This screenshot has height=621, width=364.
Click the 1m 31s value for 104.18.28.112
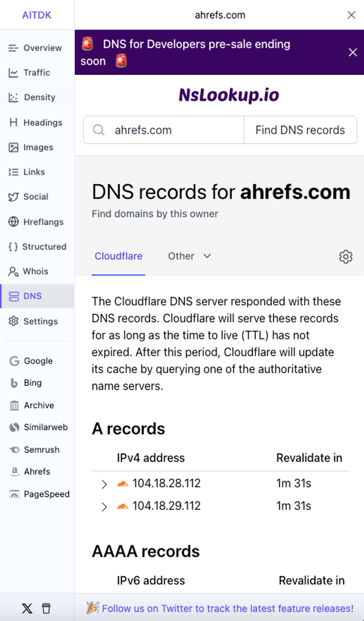coord(294,483)
